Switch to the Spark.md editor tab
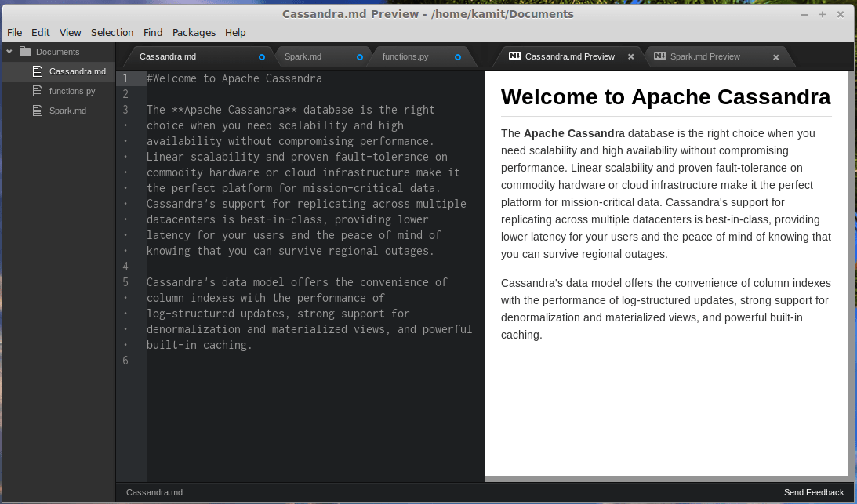 click(x=306, y=56)
